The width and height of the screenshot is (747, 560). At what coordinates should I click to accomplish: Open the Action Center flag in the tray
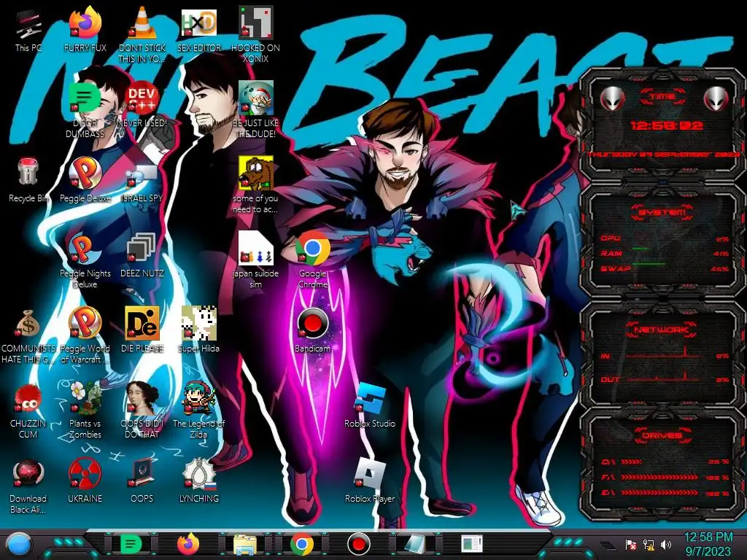click(x=631, y=544)
